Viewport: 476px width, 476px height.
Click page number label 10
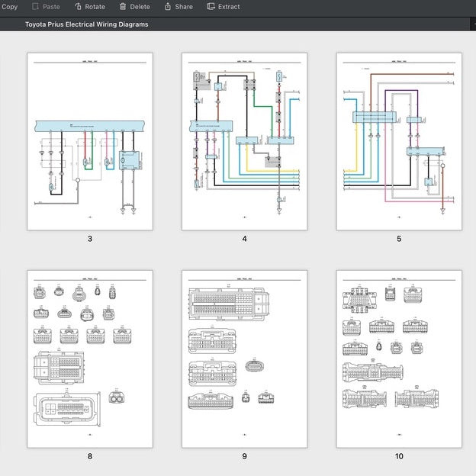399,457
